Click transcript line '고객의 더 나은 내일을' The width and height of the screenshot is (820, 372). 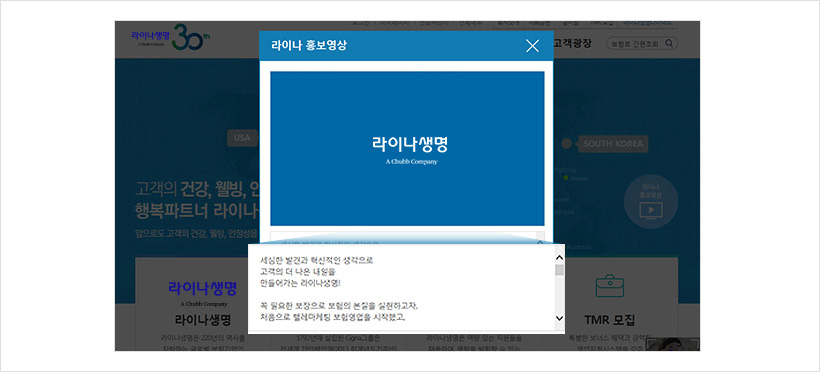coord(298,272)
